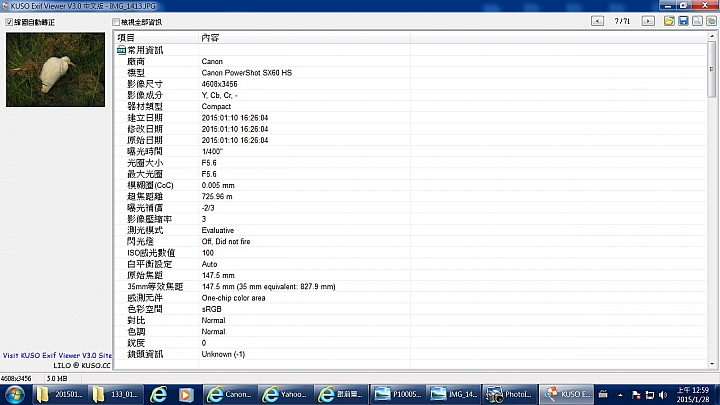Click the 內容 column header

[304, 38]
